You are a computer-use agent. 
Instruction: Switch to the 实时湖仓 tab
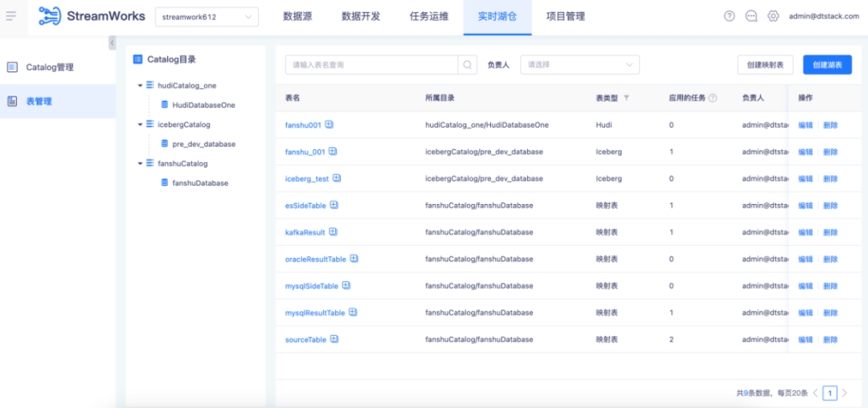tap(497, 17)
